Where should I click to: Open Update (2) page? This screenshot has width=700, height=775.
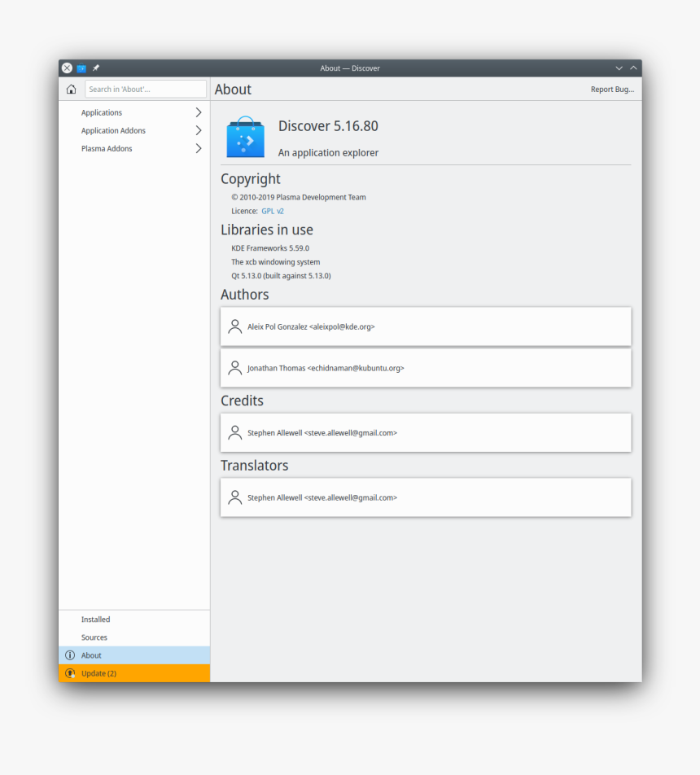[x=134, y=673]
